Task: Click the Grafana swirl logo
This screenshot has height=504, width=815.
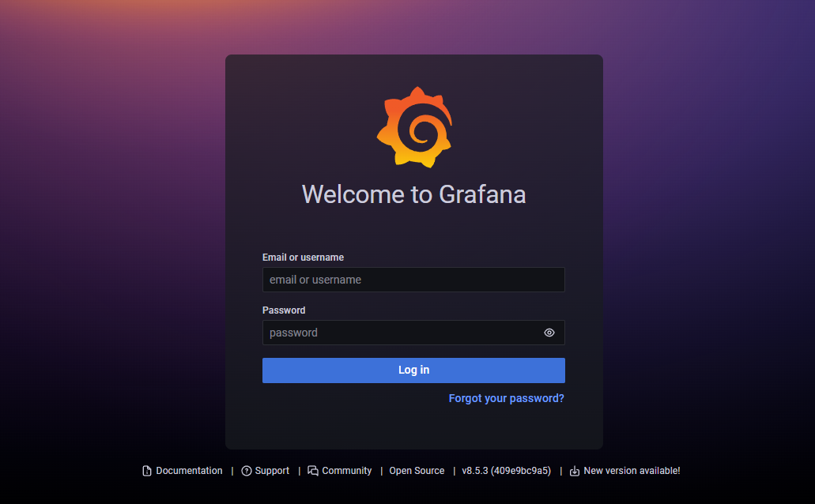Action: [x=414, y=127]
